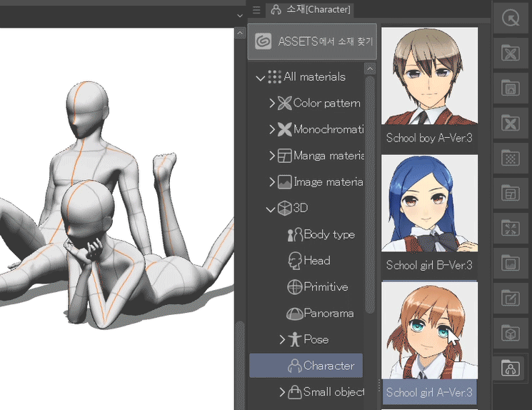The width and height of the screenshot is (532, 410).
Task: Collapse the 3D folder
Action: coord(271,209)
